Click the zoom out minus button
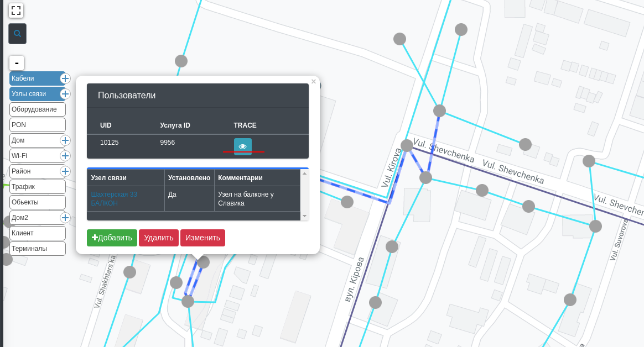The image size is (644, 347). tap(17, 63)
